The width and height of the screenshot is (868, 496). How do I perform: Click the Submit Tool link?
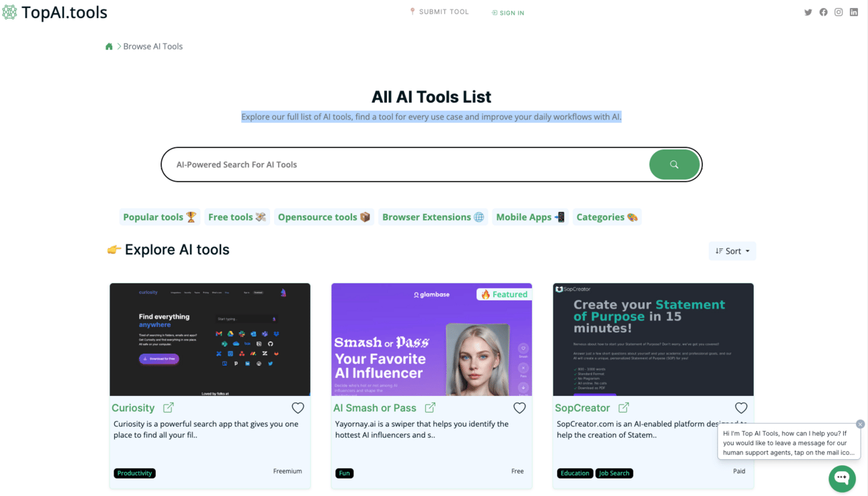439,11
